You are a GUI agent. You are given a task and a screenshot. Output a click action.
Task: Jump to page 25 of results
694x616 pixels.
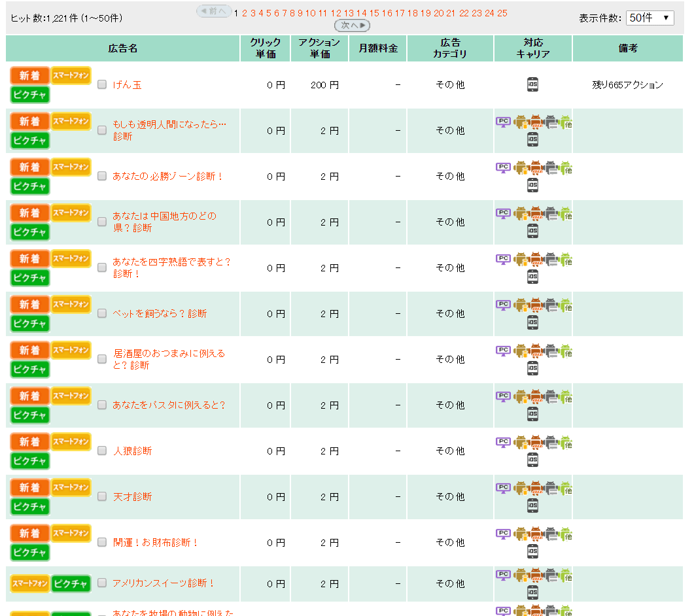[x=502, y=13]
